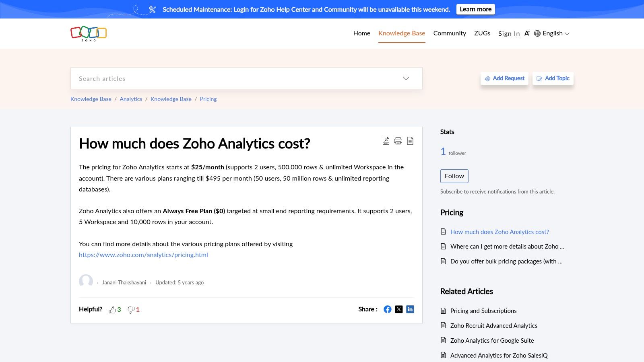The width and height of the screenshot is (644, 362).
Task: Open the plain text view of the article
Action: pos(410,141)
